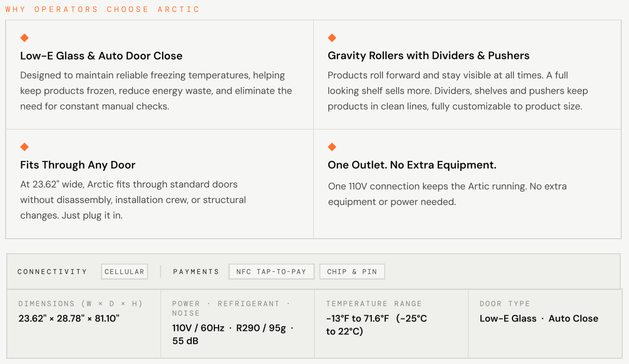Click the Low-E Glass · Auto Close door type value
This screenshot has width=629, height=364.
pyautogui.click(x=539, y=318)
